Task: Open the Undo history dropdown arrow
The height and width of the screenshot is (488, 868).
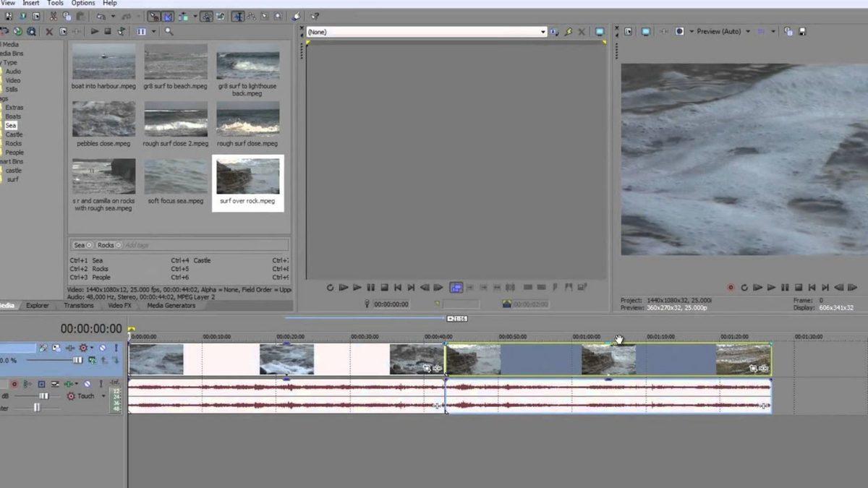Action: (x=112, y=16)
